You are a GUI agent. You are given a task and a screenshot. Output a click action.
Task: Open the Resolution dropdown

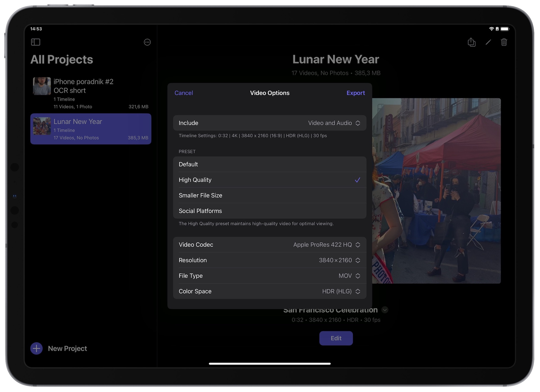(269, 260)
